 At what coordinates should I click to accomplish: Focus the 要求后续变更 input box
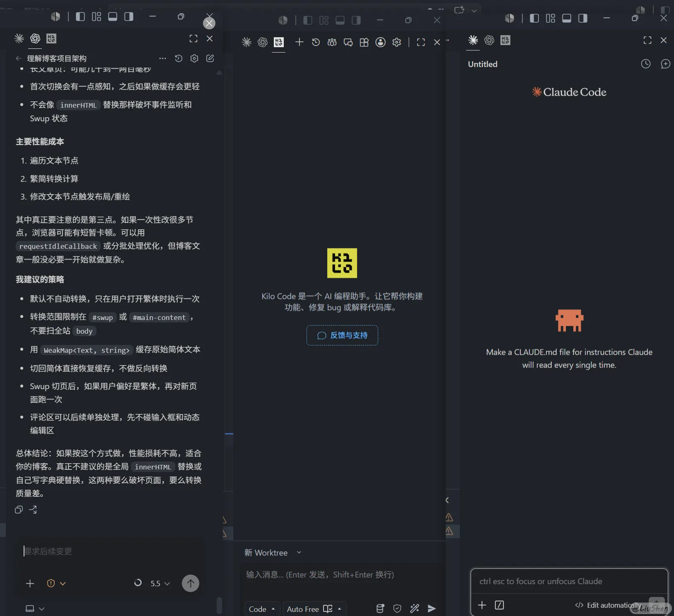click(109, 551)
